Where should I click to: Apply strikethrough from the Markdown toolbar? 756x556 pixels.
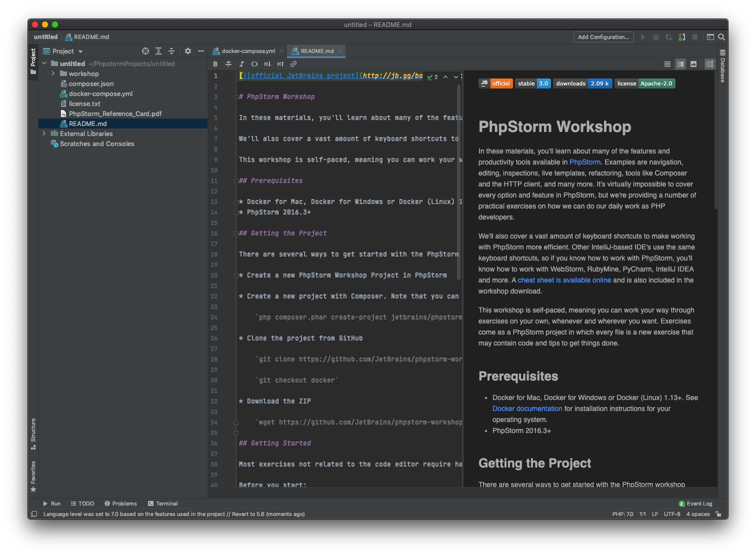point(228,64)
